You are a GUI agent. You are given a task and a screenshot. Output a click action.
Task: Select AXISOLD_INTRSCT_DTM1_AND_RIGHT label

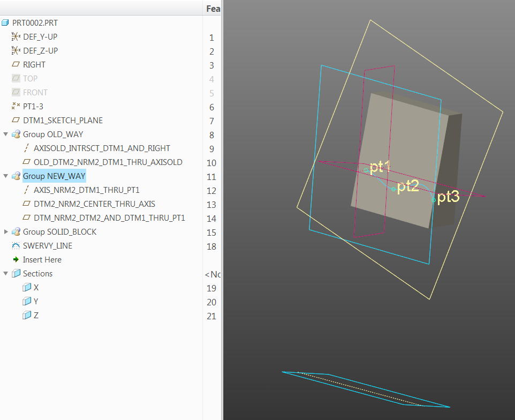pos(102,148)
